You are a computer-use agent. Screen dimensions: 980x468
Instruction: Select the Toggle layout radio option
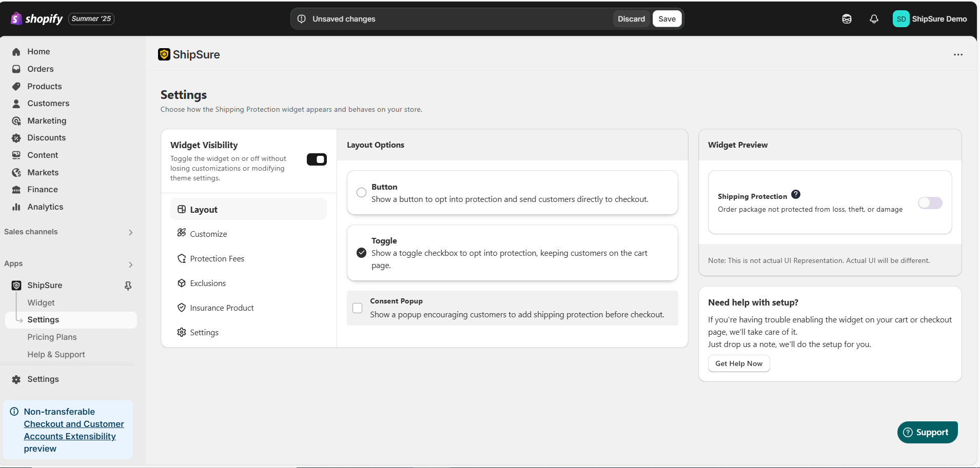click(x=362, y=253)
